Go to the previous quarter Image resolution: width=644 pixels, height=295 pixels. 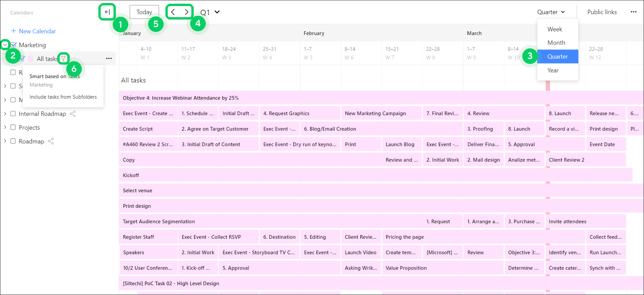(173, 12)
